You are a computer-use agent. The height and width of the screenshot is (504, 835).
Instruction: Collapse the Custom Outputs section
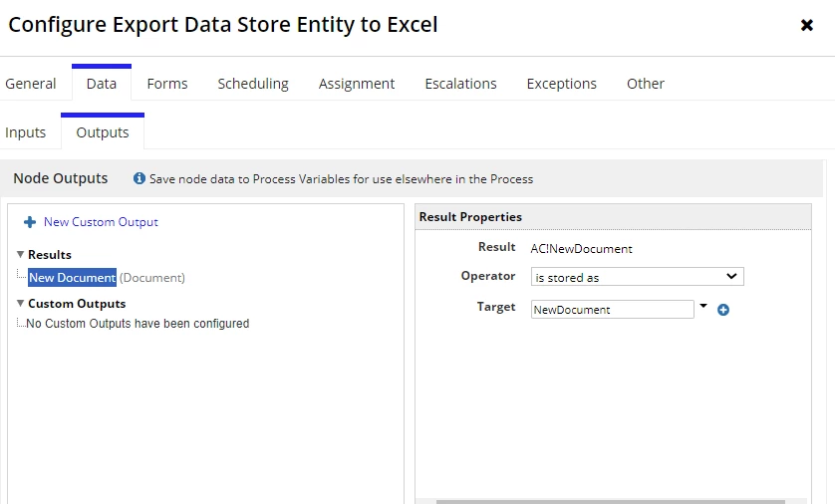(20, 304)
